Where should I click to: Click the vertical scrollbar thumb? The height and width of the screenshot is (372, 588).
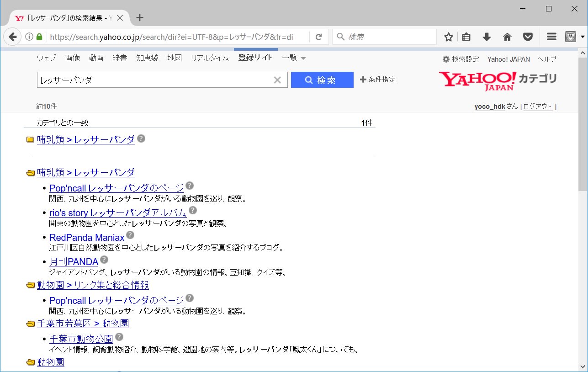point(583,123)
